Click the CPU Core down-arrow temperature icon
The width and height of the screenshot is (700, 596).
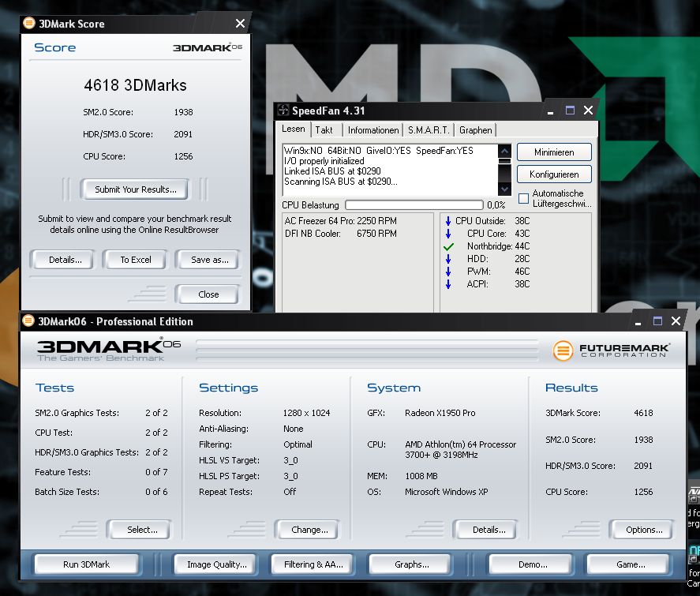[448, 234]
